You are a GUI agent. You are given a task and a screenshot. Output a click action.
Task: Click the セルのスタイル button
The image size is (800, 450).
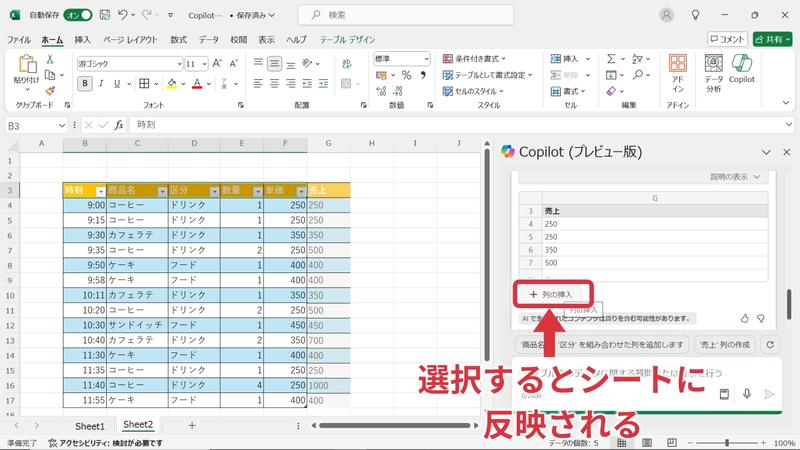(x=473, y=91)
